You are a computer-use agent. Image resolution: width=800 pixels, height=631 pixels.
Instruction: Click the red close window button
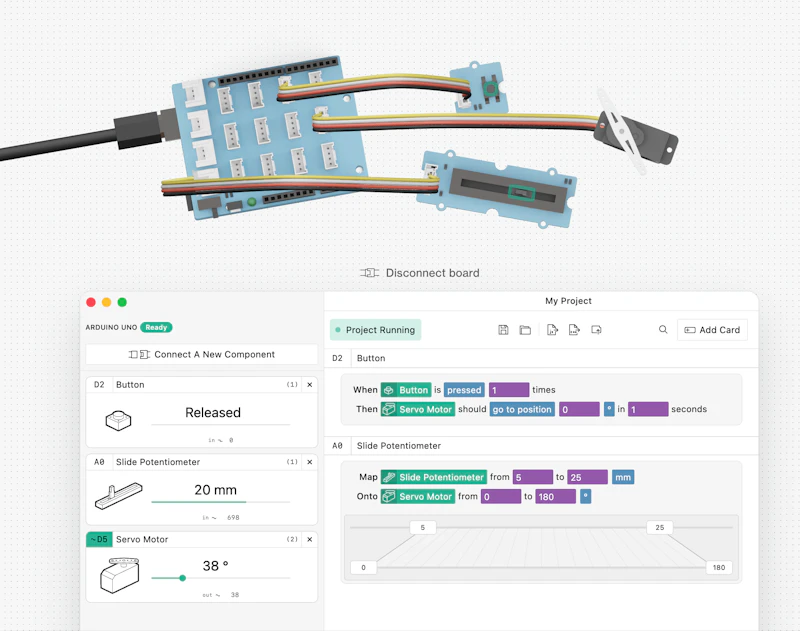(x=91, y=302)
